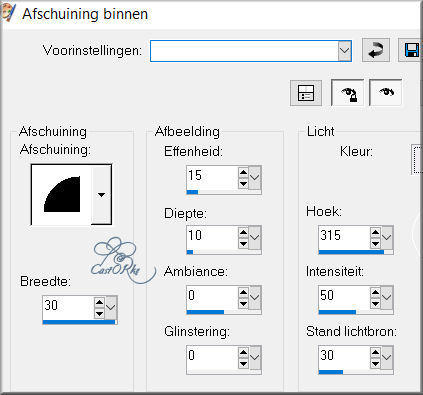The height and width of the screenshot is (395, 423).
Task: Increase Hoek angle with up arrow
Action: pyautogui.click(x=375, y=232)
